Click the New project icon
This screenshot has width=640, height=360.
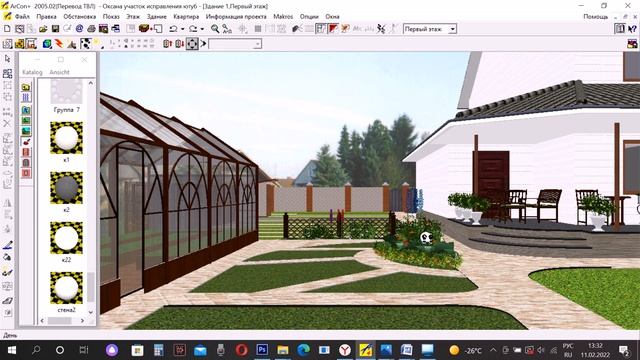tap(7, 29)
